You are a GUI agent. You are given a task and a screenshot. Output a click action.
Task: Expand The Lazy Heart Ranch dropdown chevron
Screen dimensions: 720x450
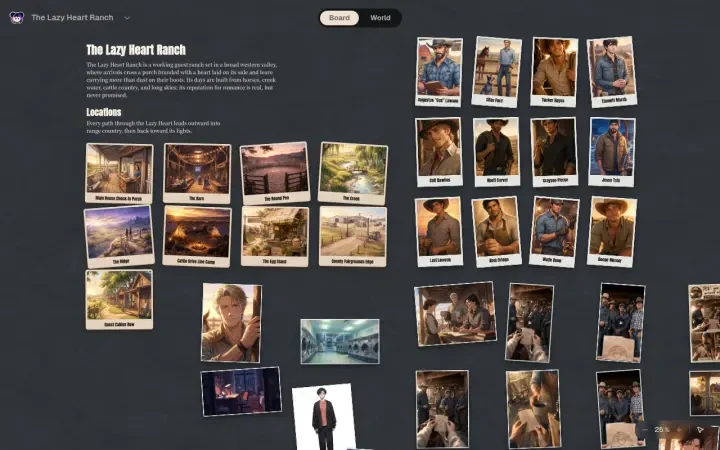(x=127, y=18)
